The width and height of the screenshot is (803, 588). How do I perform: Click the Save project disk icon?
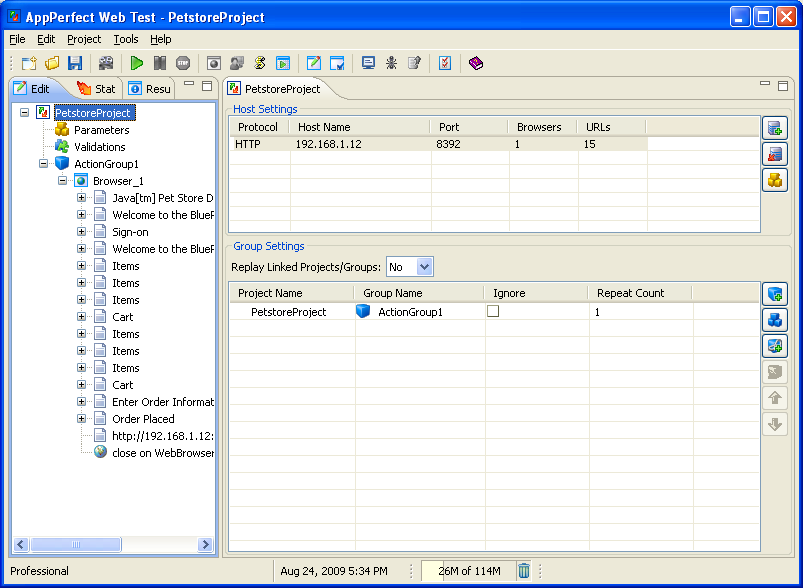point(75,63)
